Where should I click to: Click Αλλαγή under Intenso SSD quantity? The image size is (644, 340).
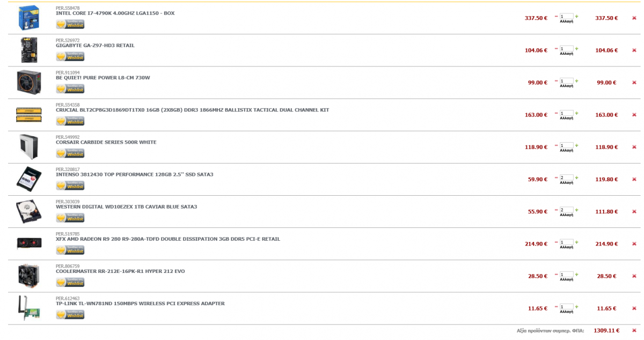pos(566,183)
